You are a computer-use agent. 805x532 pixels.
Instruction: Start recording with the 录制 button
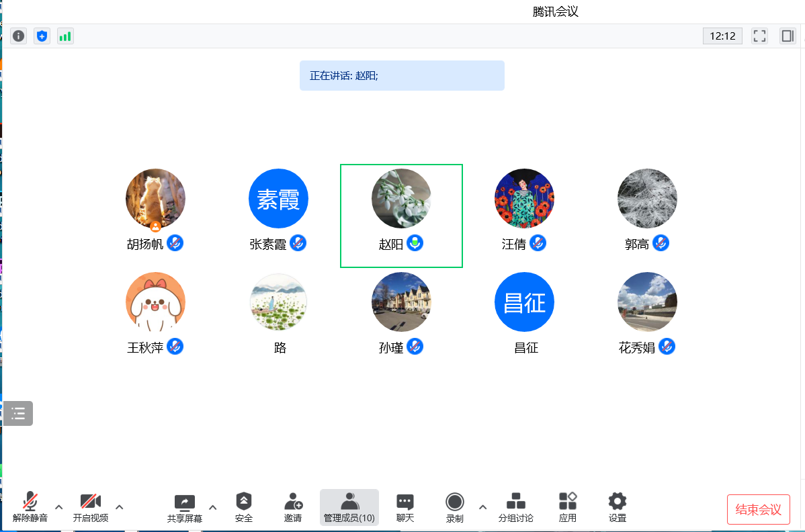(x=455, y=507)
